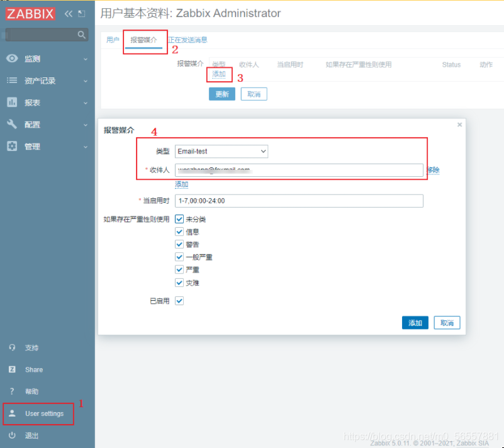Open the Share sidebar item

point(33,369)
